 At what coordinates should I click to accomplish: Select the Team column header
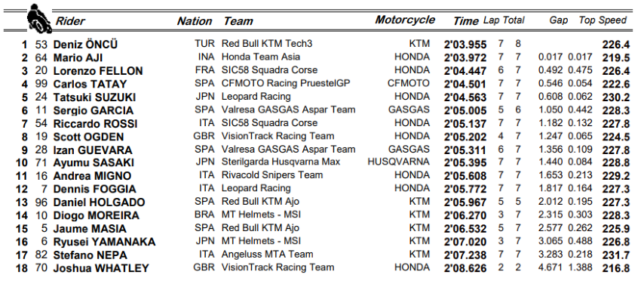click(238, 21)
